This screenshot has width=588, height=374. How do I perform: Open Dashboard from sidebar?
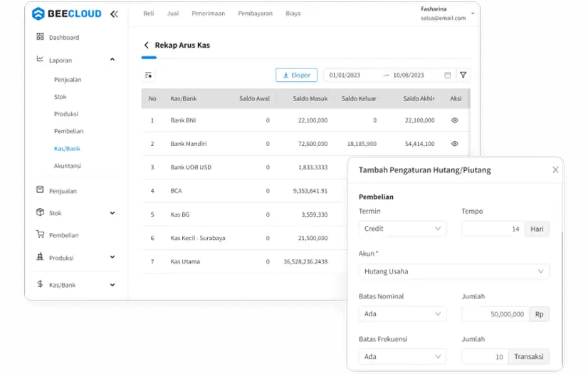[x=64, y=38]
